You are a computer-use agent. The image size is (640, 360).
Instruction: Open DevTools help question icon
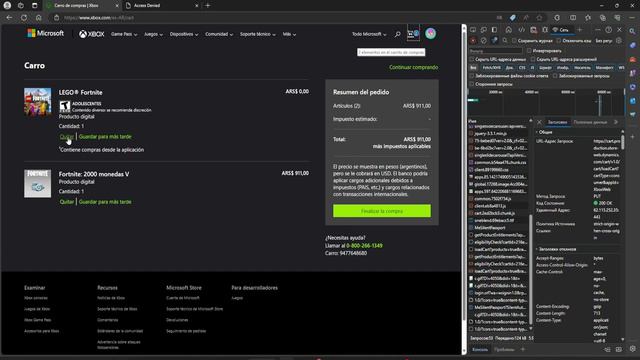point(608,30)
